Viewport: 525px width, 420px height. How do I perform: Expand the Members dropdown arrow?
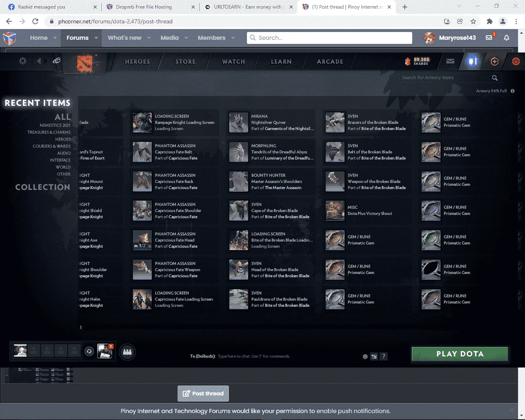pos(233,38)
